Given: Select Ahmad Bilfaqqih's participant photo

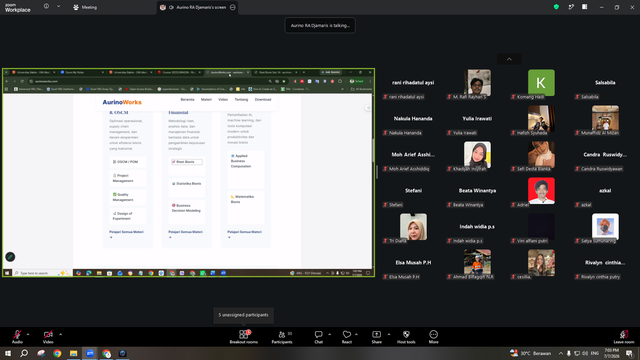Looking at the screenshot, I should (477, 263).
